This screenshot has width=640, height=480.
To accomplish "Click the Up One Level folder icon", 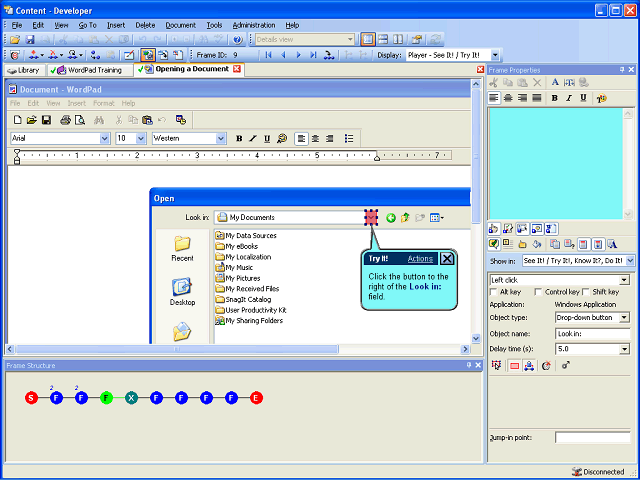I will coord(405,218).
